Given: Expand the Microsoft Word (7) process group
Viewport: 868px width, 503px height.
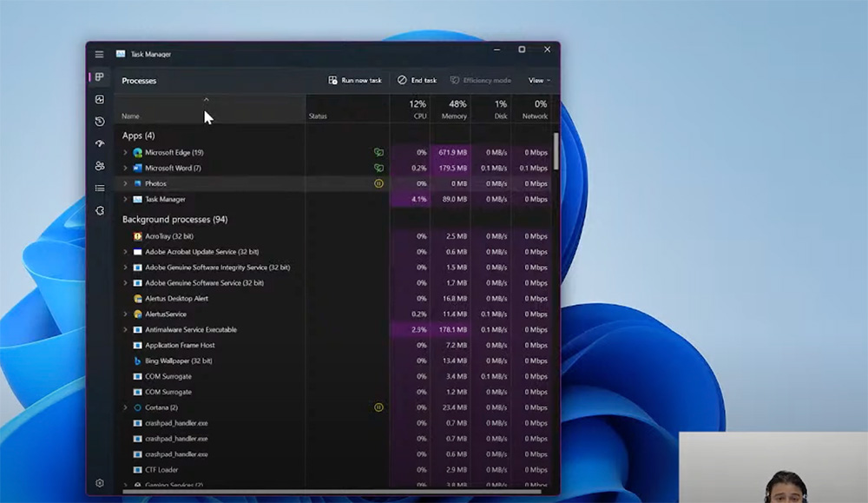Looking at the screenshot, I should (125, 168).
